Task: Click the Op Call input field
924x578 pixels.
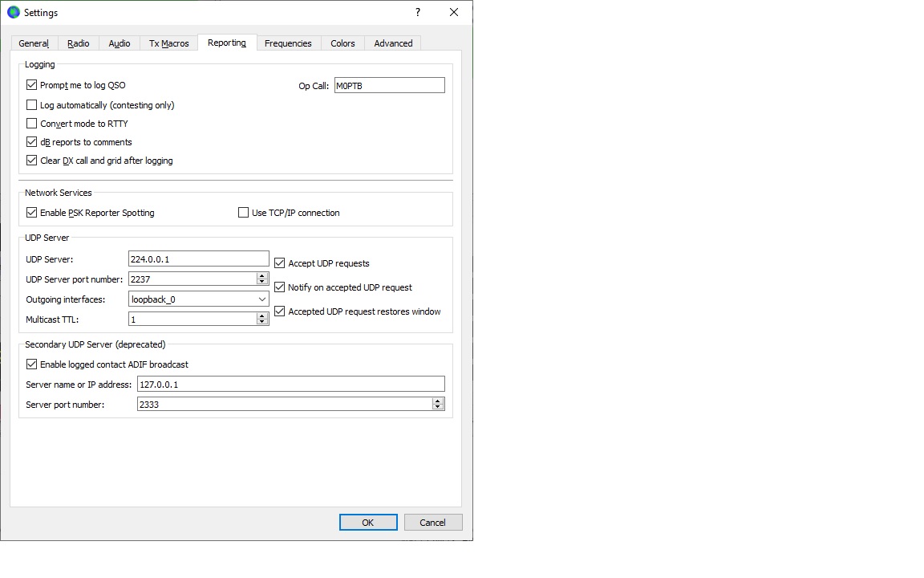Action: (390, 86)
